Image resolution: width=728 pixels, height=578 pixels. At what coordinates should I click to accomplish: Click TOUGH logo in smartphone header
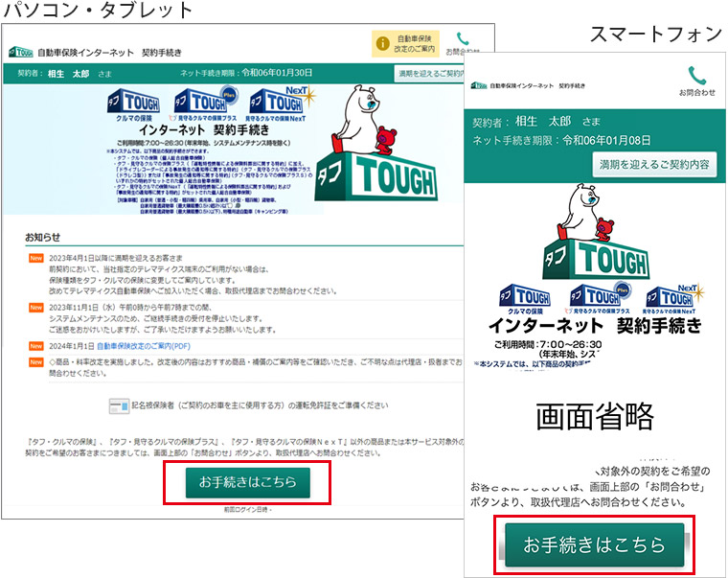[479, 85]
